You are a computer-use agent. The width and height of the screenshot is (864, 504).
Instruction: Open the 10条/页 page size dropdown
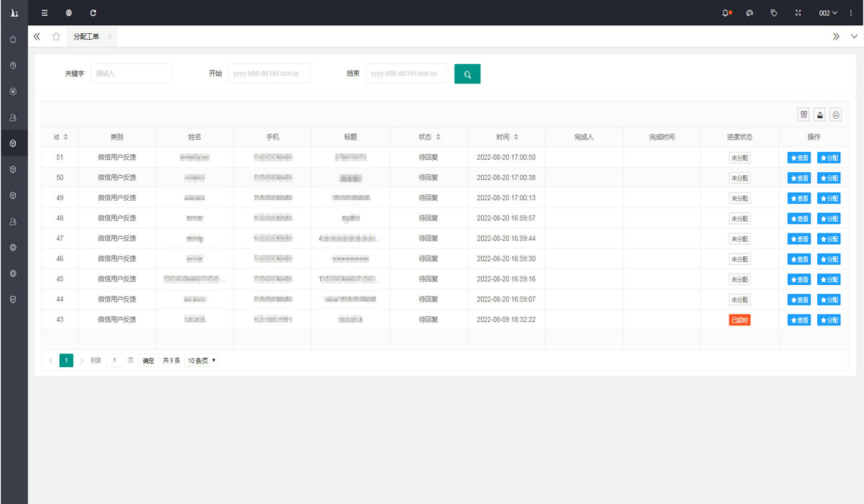click(202, 361)
